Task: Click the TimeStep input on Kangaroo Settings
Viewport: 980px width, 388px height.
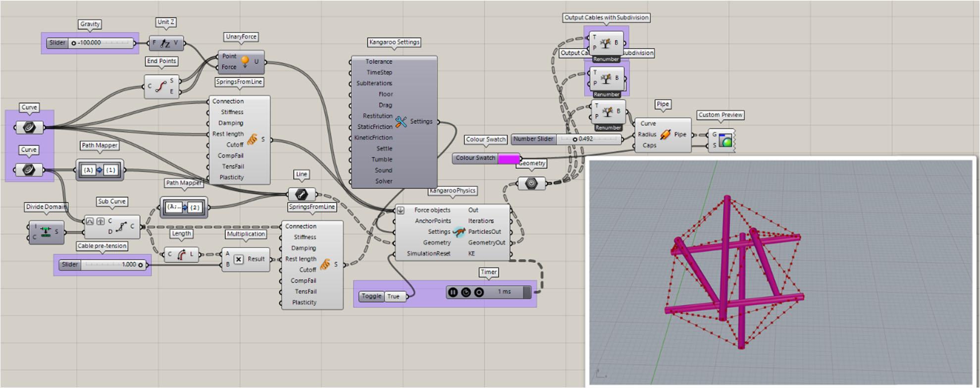Action: (x=379, y=72)
